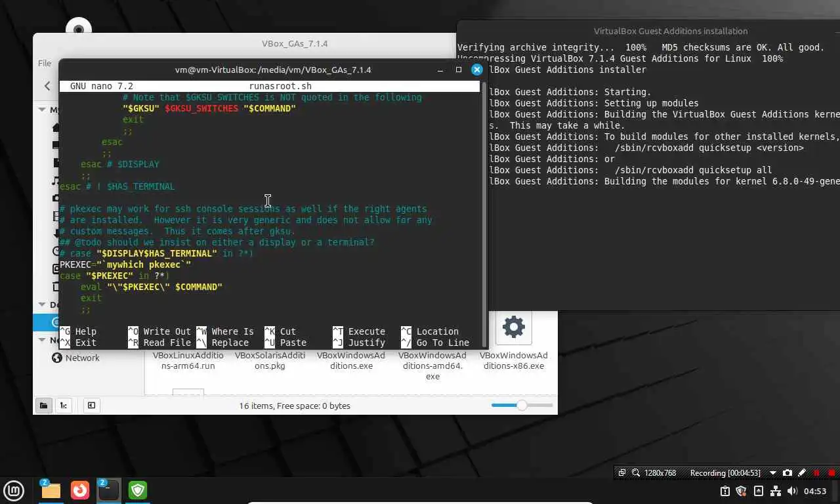Viewport: 840px width, 504px height.
Task: Click status text '16 items, Free space: 0 bytes'
Action: tap(295, 406)
